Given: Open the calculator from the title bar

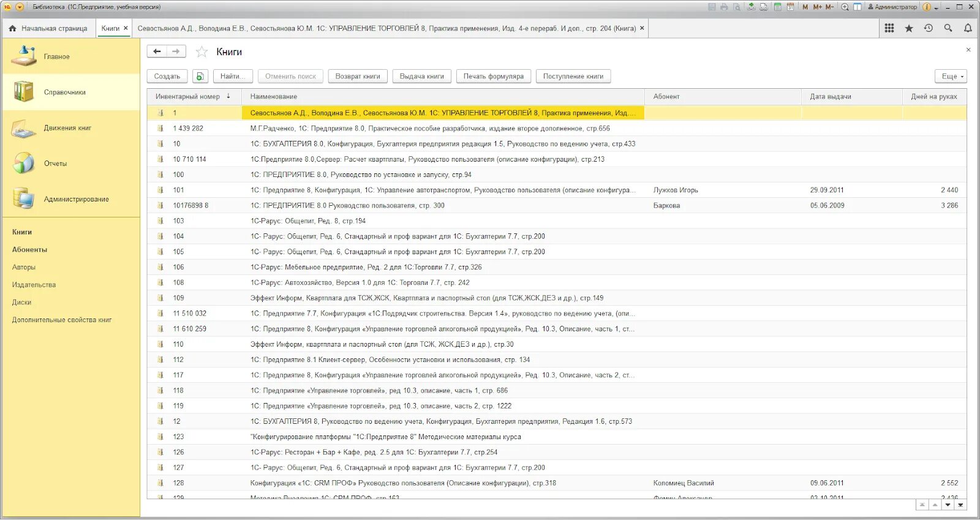Looking at the screenshot, I should 777,7.
